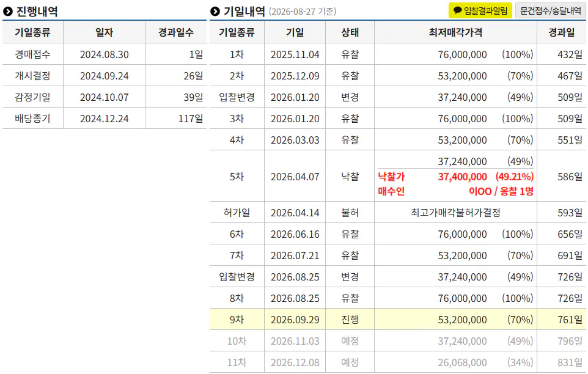The image size is (588, 374).
Task: Click the 매수인 이OO / 응찰 1명 text
Action: pyautogui.click(x=455, y=191)
